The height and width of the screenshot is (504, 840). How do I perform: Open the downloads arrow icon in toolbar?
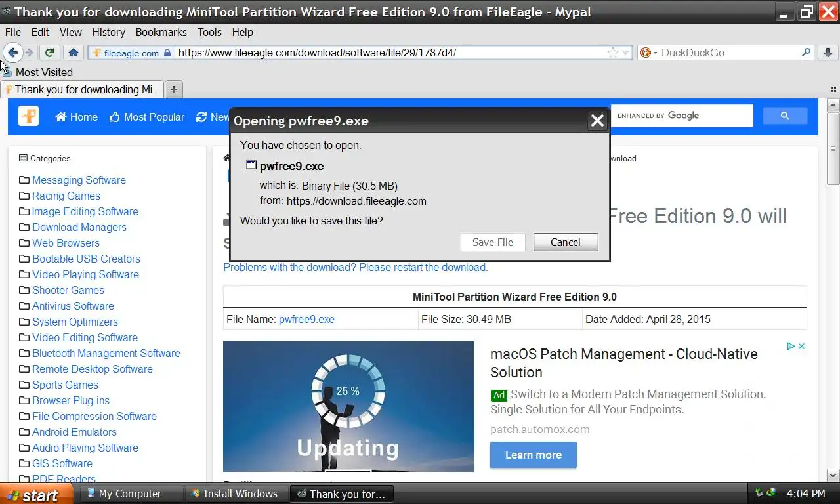pos(828,52)
